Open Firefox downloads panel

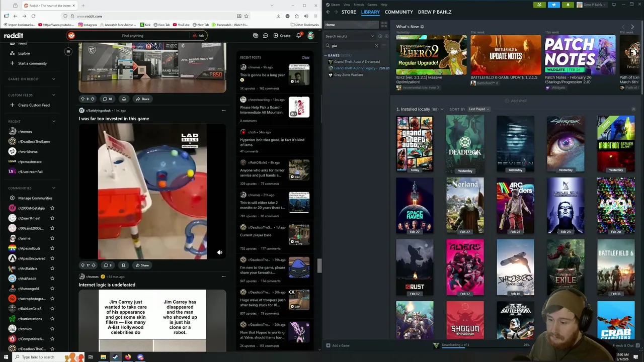tap(278, 16)
